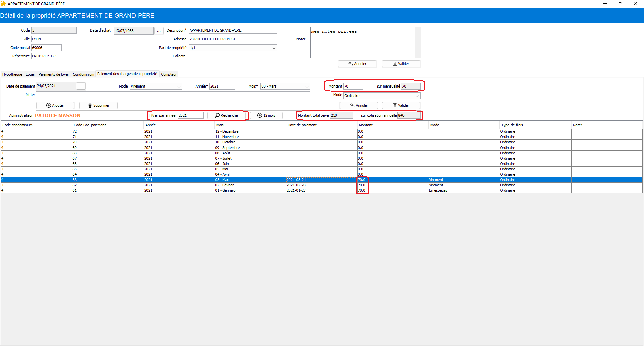Select the 10 - Octobre row
This screenshot has height=346, width=644.
[x=322, y=142]
